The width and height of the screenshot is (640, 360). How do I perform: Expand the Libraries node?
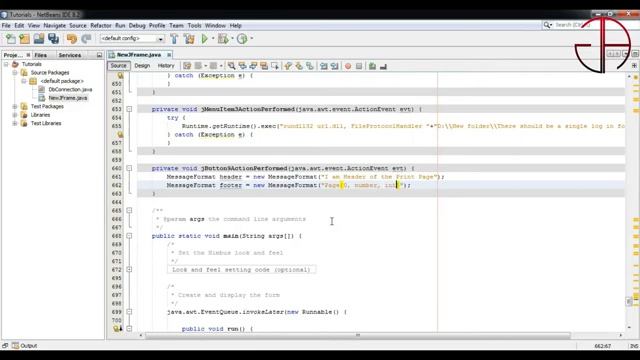coord(15,115)
